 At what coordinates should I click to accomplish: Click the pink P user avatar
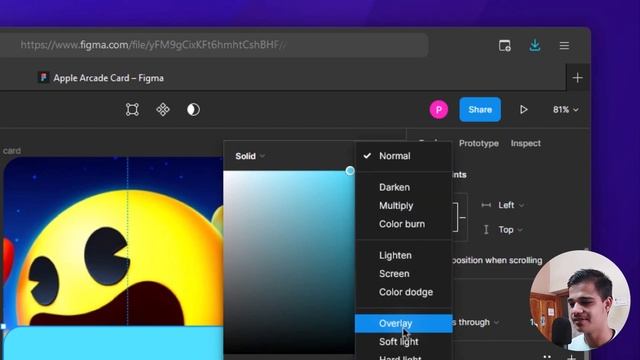[438, 109]
